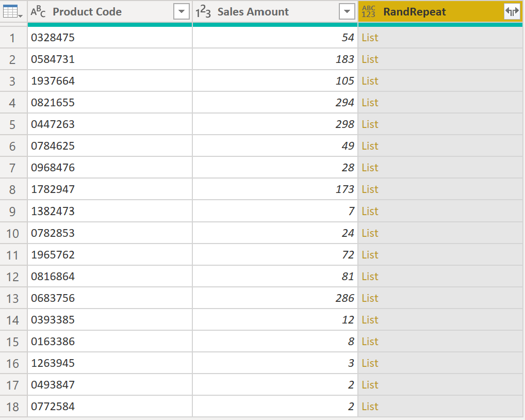This screenshot has width=525, height=420.
Task: Select product code cell 0784625
Action: coord(110,146)
